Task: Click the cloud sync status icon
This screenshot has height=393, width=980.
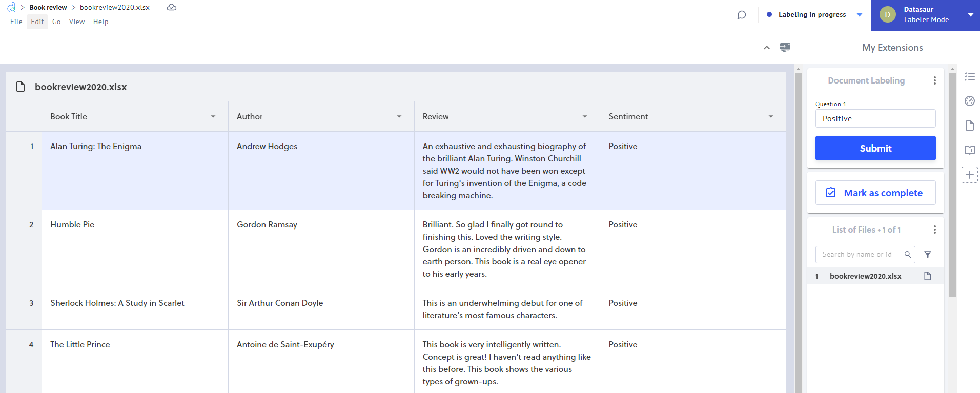Action: (x=172, y=7)
